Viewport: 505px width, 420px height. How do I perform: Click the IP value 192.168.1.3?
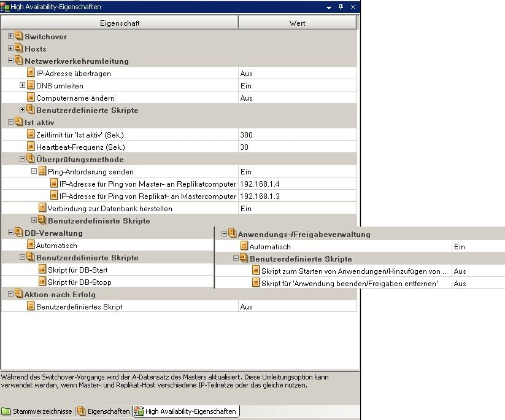[x=260, y=196]
